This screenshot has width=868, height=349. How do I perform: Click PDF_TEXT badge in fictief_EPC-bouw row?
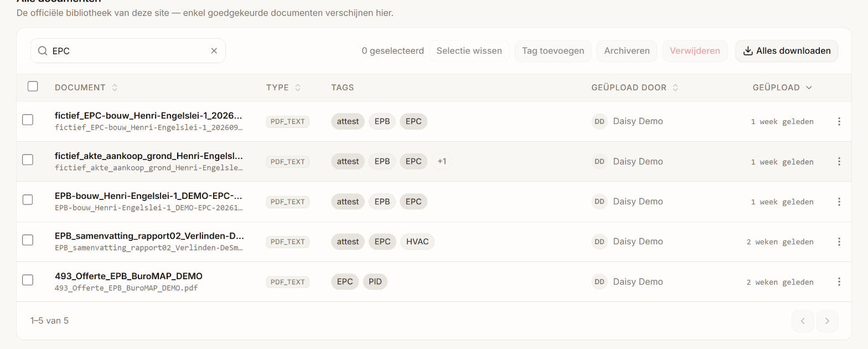click(288, 121)
